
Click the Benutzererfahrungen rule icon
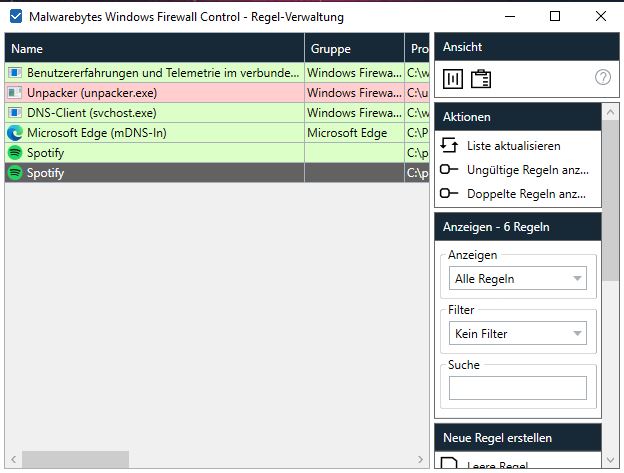pos(15,73)
